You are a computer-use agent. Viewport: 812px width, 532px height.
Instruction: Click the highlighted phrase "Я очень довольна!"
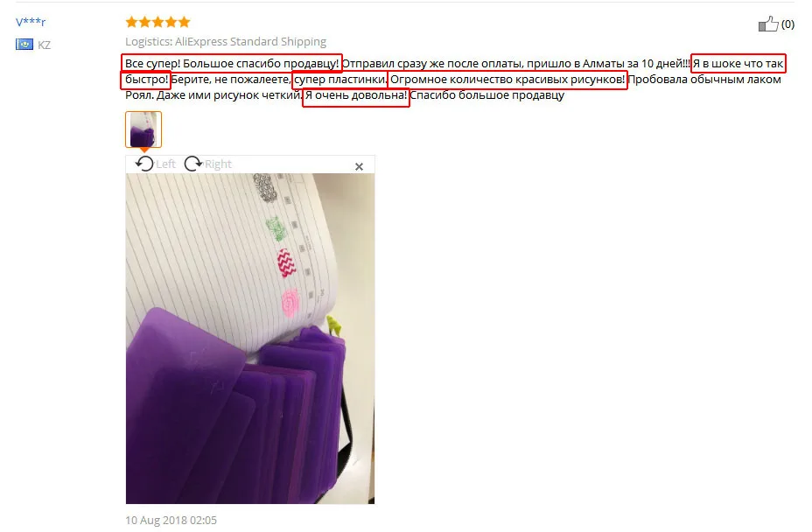[356, 96]
